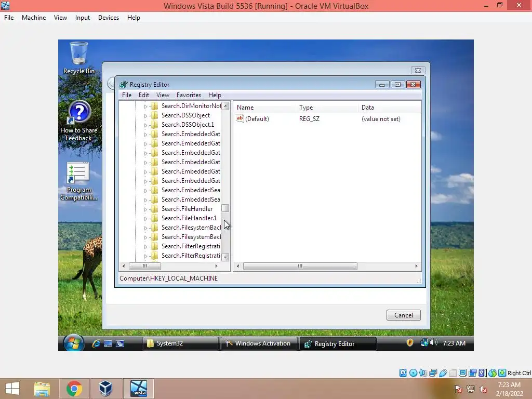Screen dimensions: 532x399
Task: Click VirtualBox CPU virtualization indicator
Action: (482, 373)
